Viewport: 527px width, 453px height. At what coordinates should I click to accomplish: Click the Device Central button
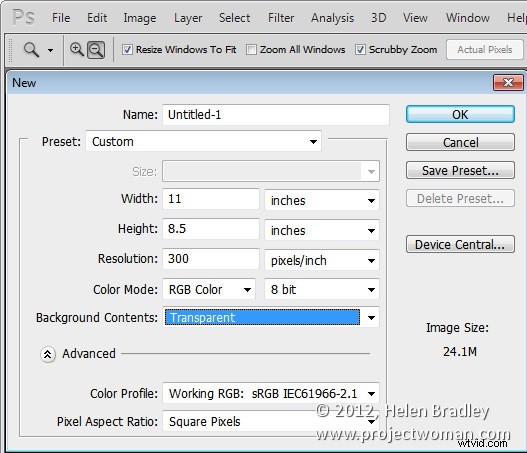pos(460,244)
